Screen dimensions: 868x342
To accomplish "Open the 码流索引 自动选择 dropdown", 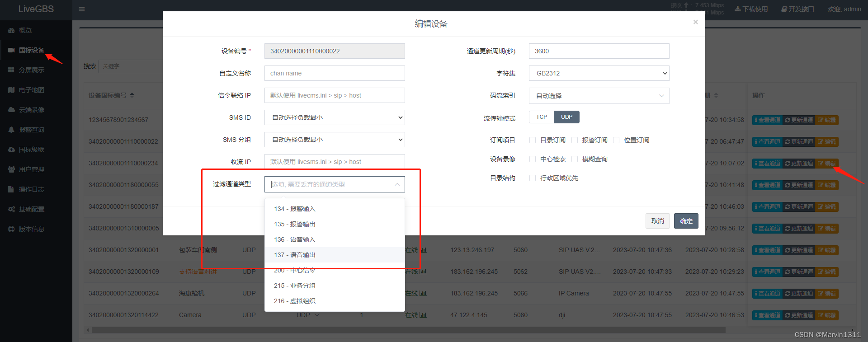I will coord(599,96).
